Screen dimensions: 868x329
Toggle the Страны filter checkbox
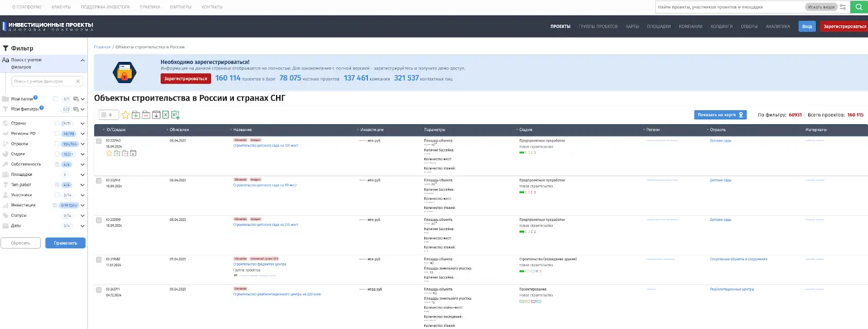57,123
